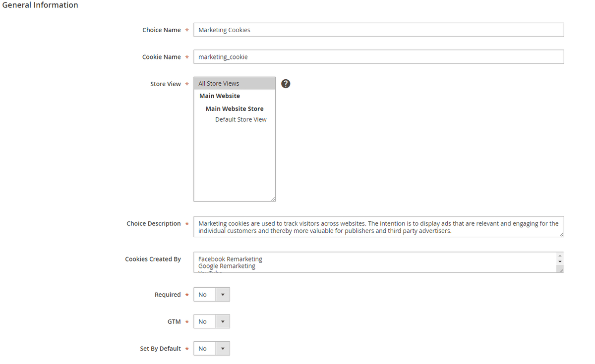This screenshot has width=595, height=364.
Task: Open the GTM dropdown
Action: (x=212, y=322)
